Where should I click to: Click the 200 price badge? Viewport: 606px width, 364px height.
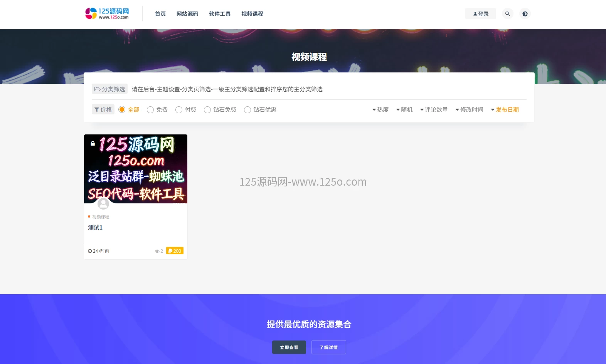175,251
